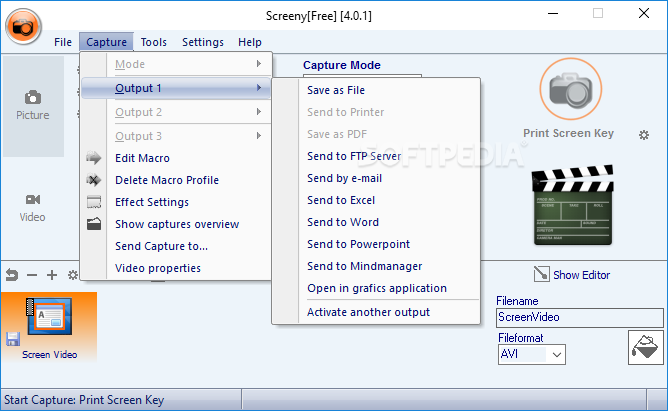Click the Edit Macro arrow icon
This screenshot has width=668, height=411.
tap(94, 158)
